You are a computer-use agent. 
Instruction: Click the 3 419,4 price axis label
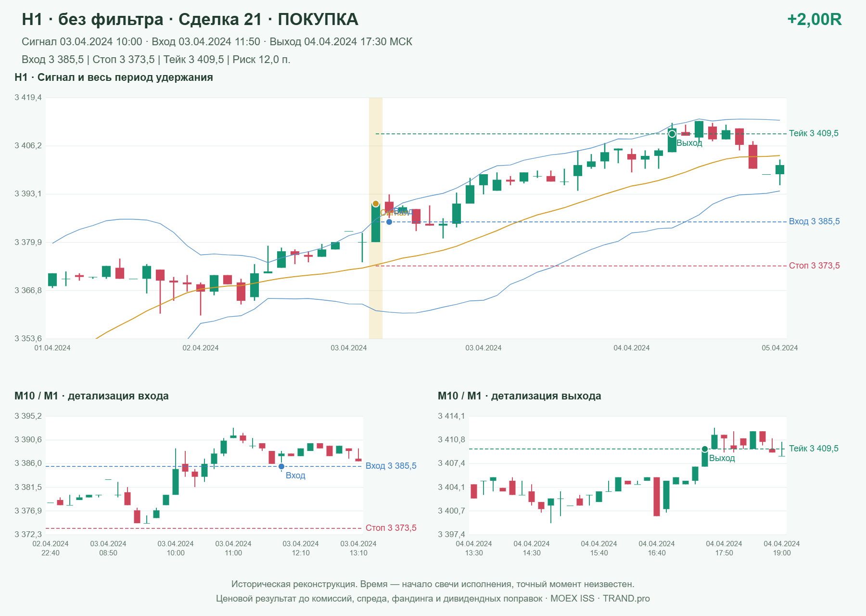point(28,98)
